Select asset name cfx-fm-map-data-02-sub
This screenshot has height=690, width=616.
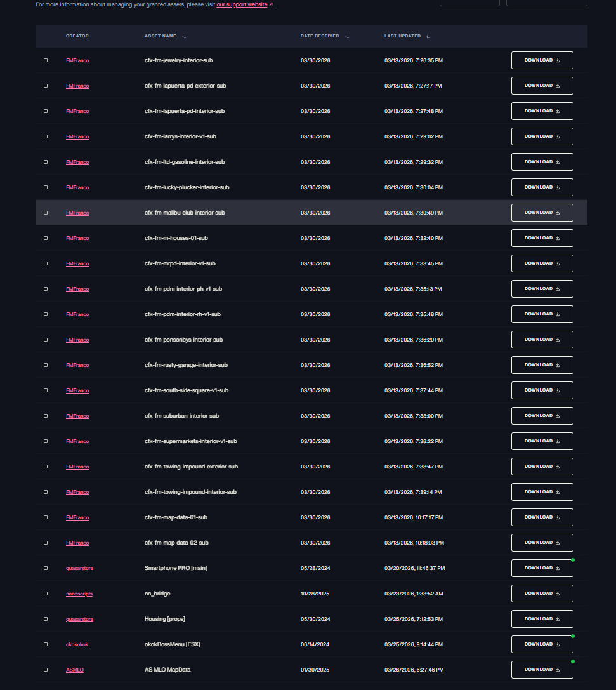[176, 543]
